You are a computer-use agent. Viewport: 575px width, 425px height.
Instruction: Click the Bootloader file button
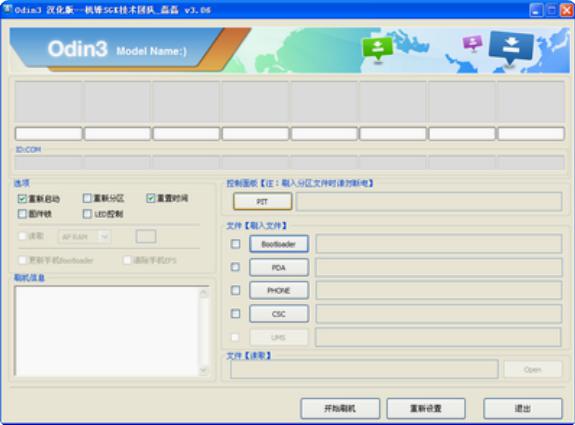tap(279, 244)
